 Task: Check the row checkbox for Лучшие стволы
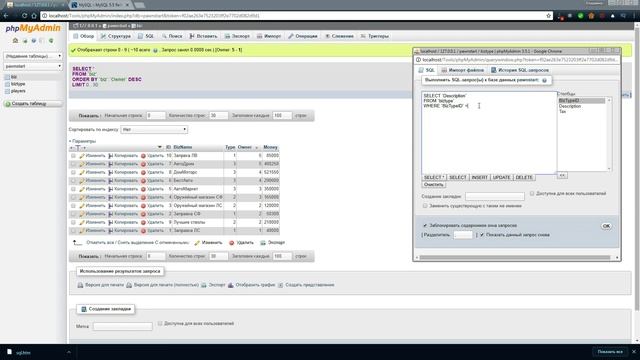(73, 222)
